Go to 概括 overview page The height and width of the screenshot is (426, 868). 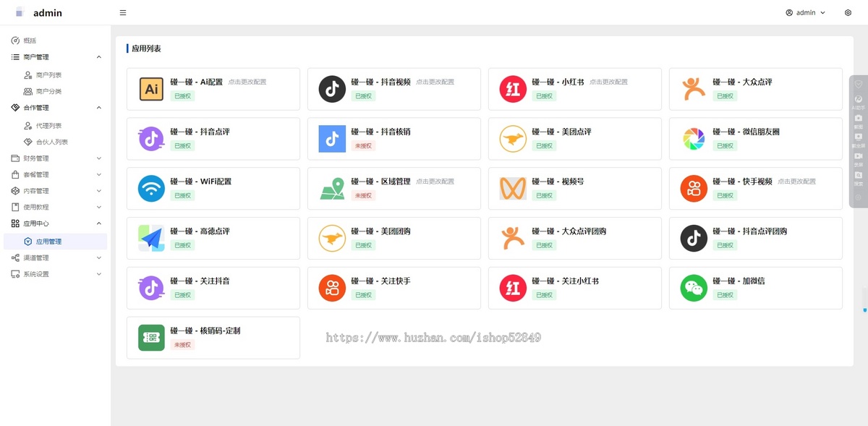(x=56, y=41)
